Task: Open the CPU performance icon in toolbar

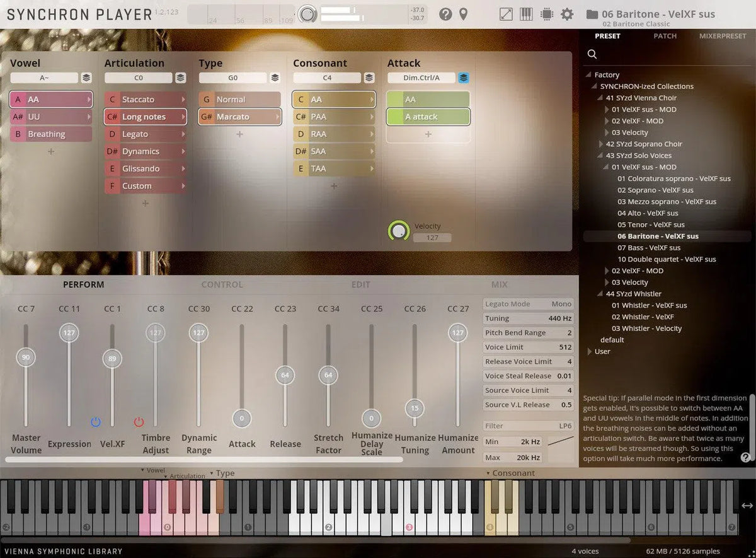Action: coord(546,13)
